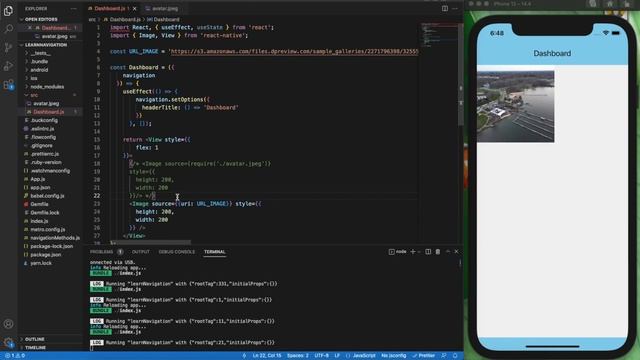Select the Terminal panel tab

point(215,252)
